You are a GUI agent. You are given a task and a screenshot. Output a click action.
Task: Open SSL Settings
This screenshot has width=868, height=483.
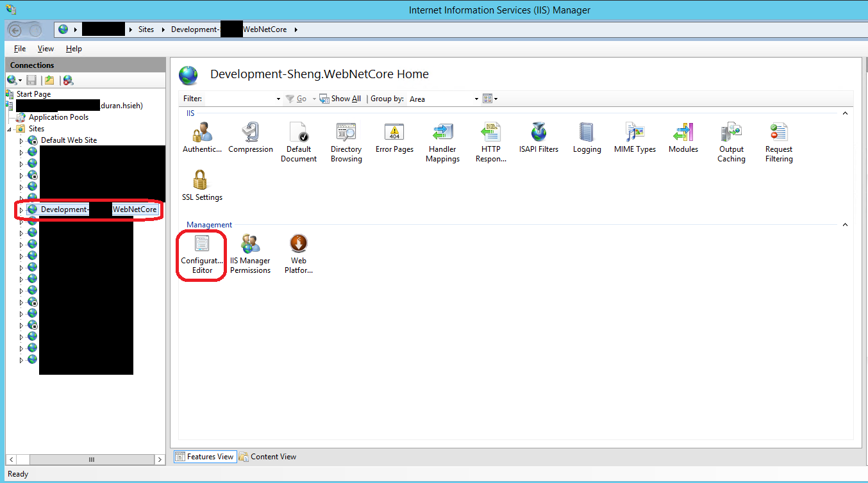[x=202, y=186]
